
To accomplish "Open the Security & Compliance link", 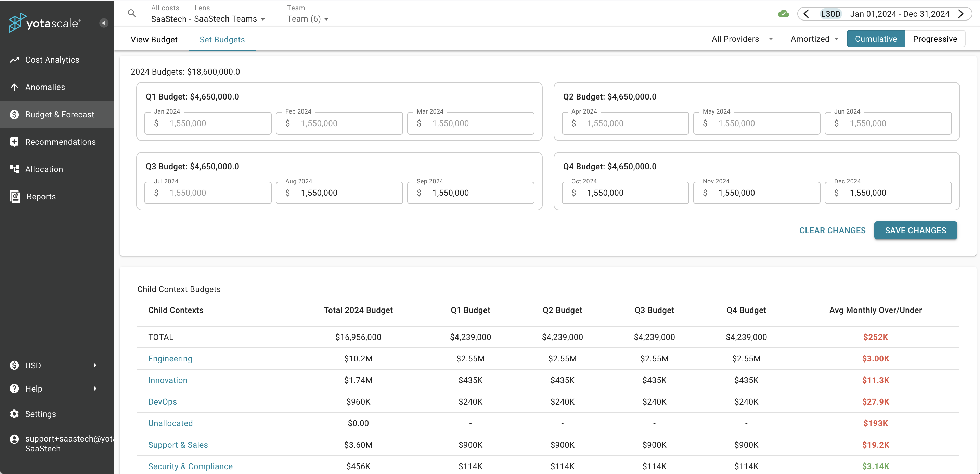I will (x=190, y=466).
